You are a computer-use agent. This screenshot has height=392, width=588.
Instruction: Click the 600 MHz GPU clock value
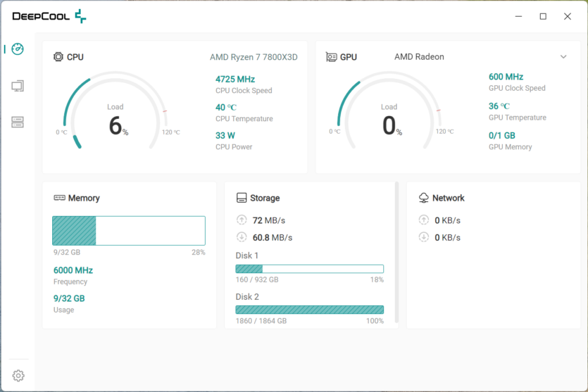click(x=506, y=77)
